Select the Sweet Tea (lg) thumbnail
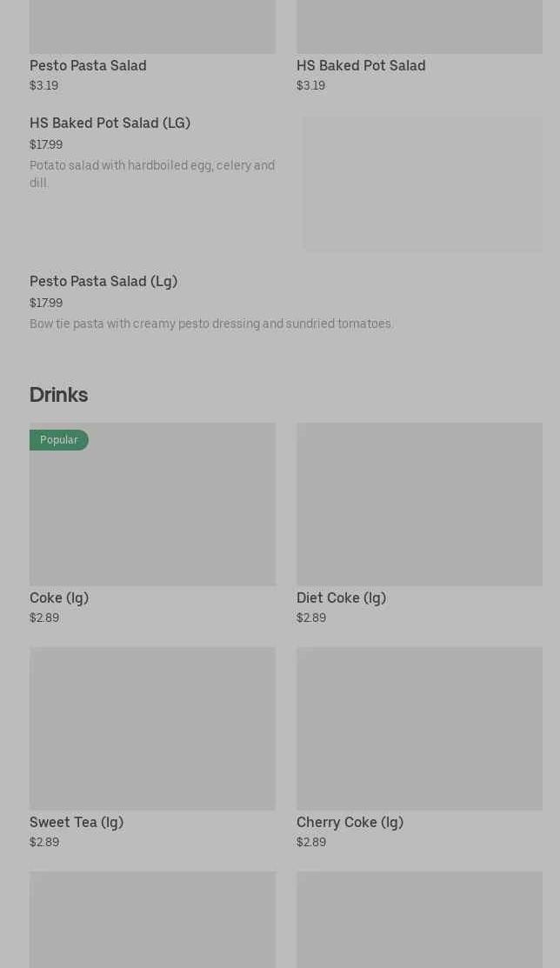The height and width of the screenshot is (968, 560). (152, 728)
